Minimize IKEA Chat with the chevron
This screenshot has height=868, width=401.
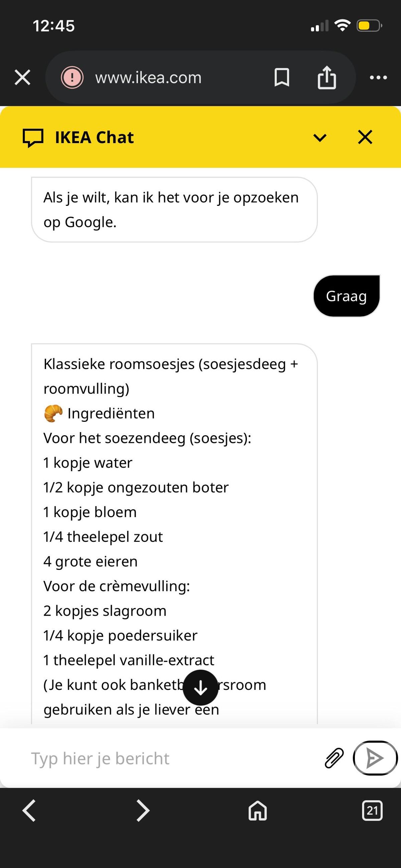(x=320, y=137)
